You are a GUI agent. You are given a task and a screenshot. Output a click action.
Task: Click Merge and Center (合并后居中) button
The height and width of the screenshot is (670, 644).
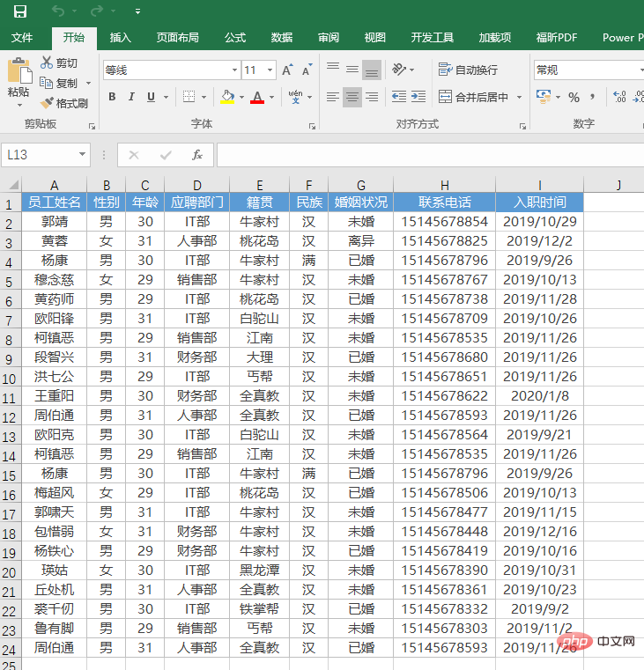tap(474, 97)
